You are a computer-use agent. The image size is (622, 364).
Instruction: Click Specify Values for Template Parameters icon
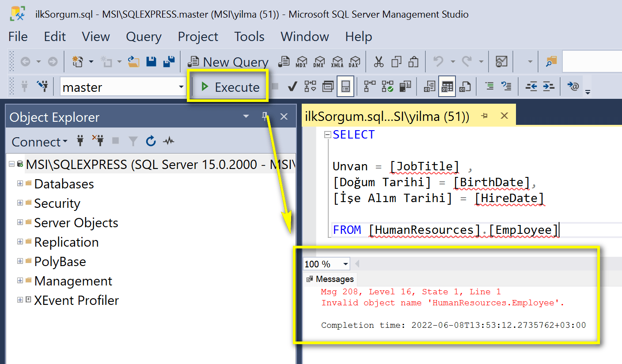coord(573,87)
